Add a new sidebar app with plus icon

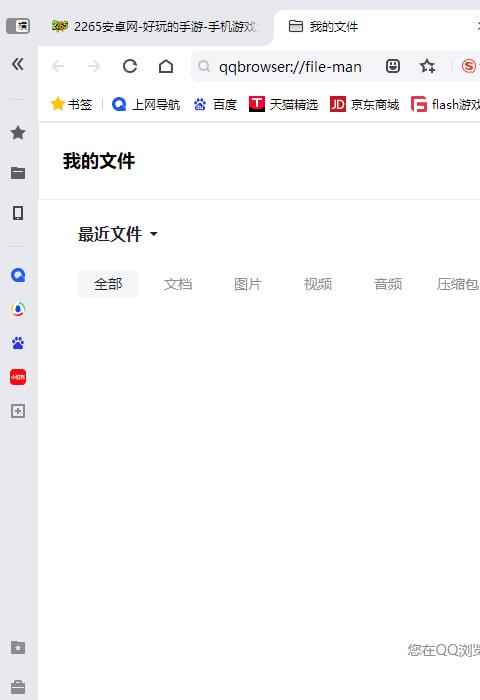tap(18, 411)
